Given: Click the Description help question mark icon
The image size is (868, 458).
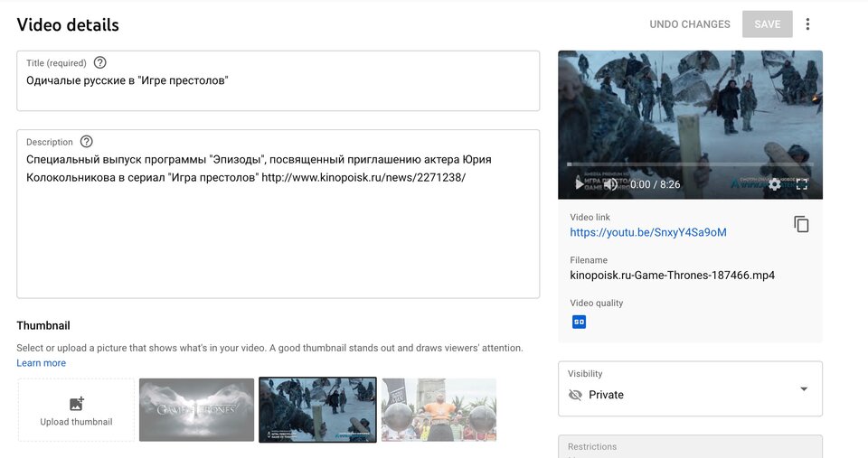Looking at the screenshot, I should 87,142.
